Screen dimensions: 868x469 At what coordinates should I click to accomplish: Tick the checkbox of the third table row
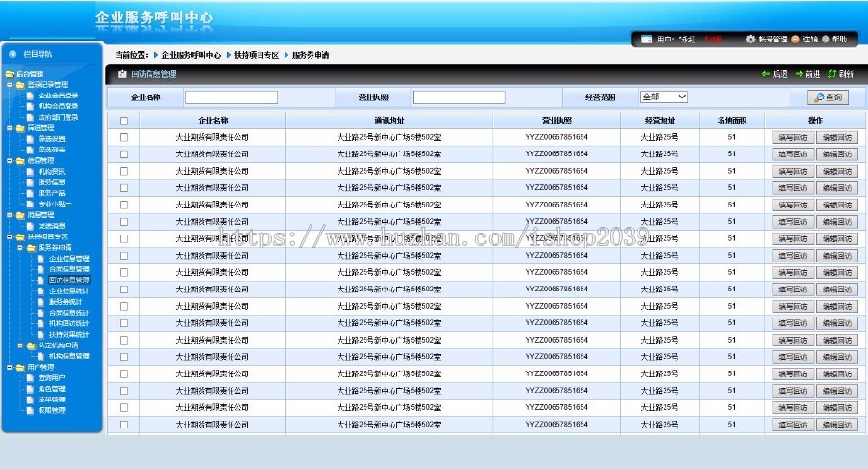coord(124,171)
